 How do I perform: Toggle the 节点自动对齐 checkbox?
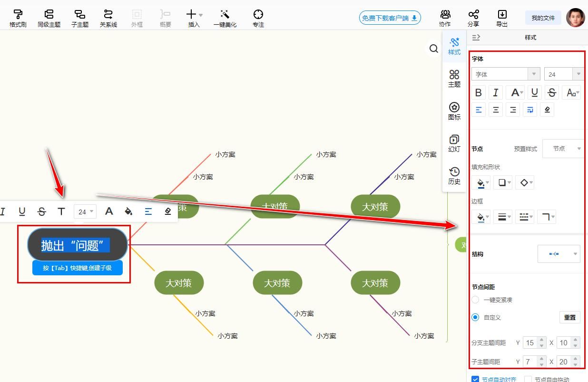click(475, 379)
